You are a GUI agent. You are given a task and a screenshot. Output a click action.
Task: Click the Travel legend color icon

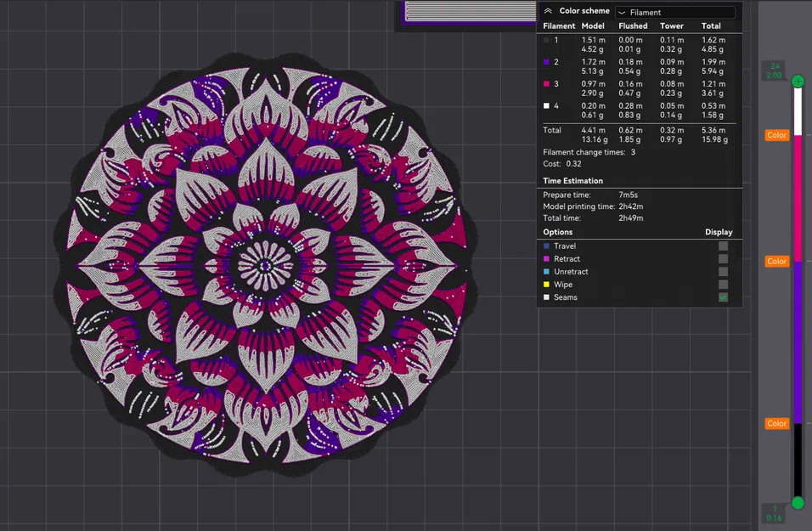[546, 246]
